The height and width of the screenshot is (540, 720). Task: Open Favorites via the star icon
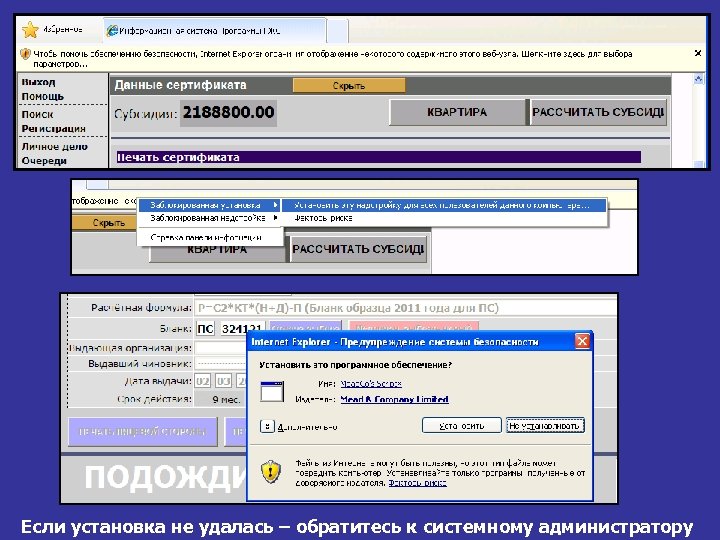point(30,30)
